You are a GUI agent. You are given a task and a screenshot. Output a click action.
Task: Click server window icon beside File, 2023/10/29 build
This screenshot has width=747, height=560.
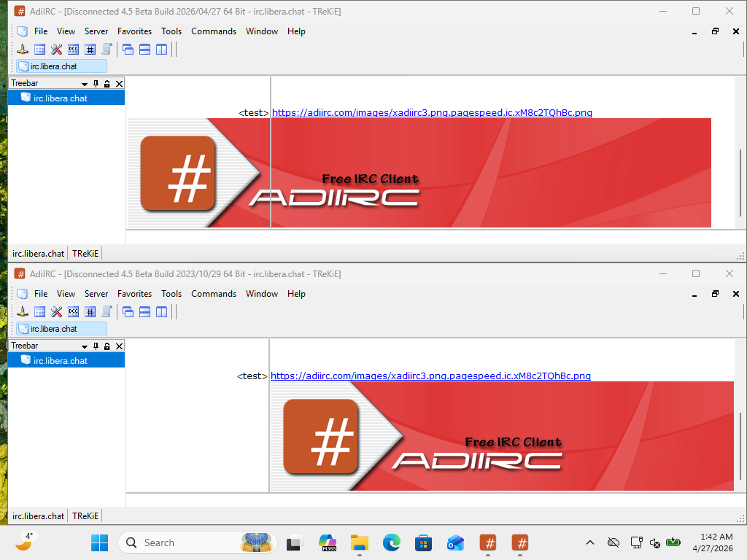point(23,294)
